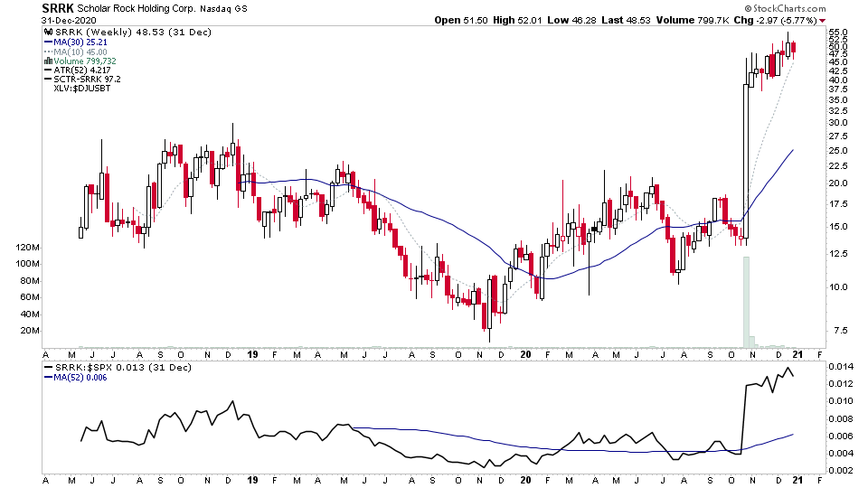Open the StockCharts.com watermark link
The image size is (868, 488).
tap(785, 8)
